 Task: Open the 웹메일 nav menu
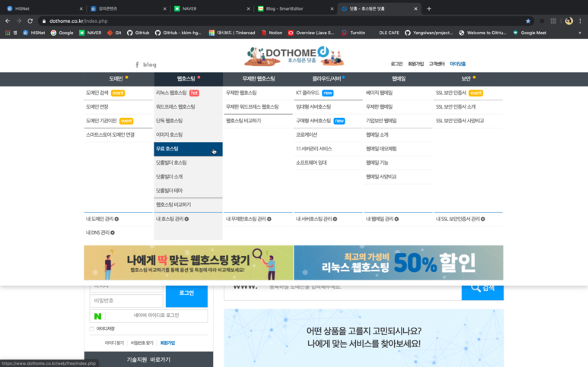(399, 79)
